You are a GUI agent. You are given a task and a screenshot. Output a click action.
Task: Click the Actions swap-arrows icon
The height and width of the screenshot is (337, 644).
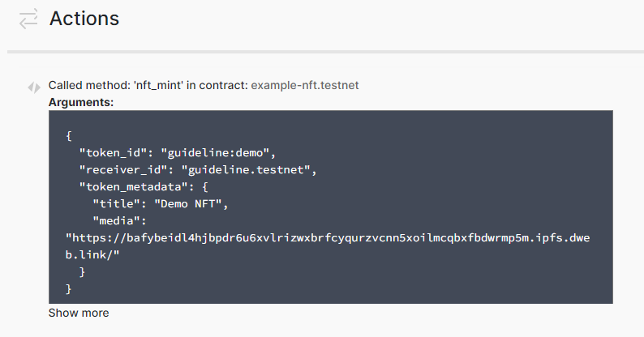pos(28,19)
